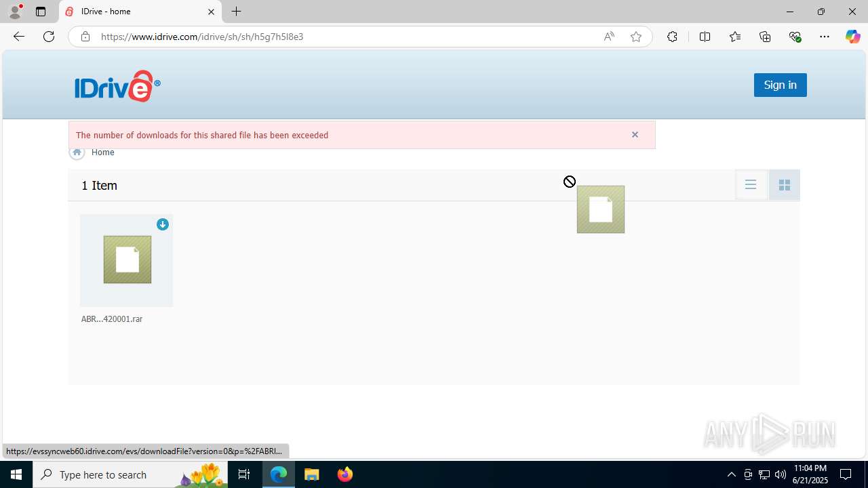Viewport: 868px width, 488px height.
Task: Open browser Collections panel
Action: pos(765,37)
